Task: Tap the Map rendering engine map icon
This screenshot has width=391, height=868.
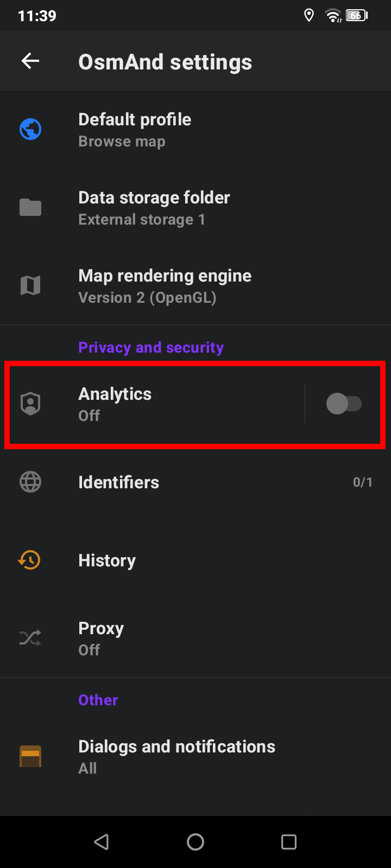Action: pyautogui.click(x=30, y=286)
